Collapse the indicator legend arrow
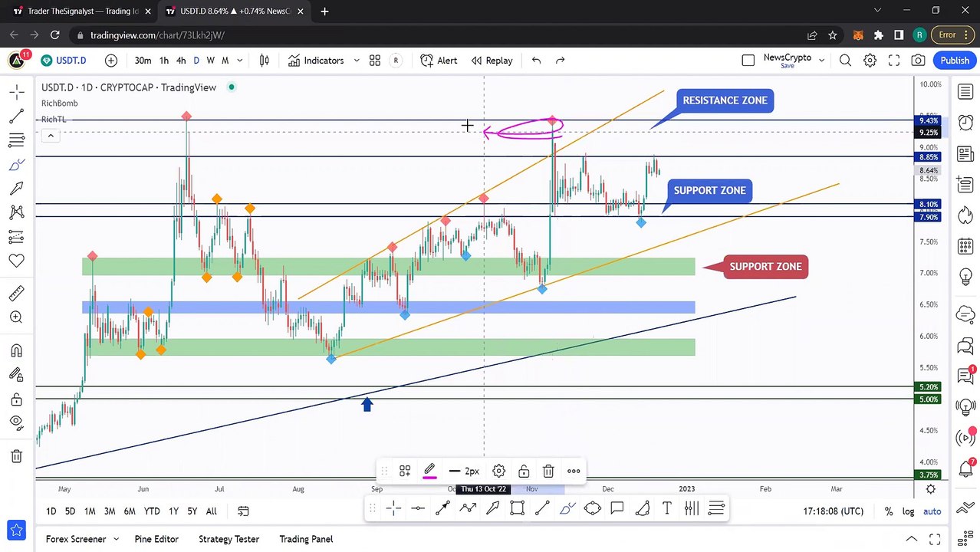Image resolution: width=980 pixels, height=552 pixels. pyautogui.click(x=51, y=136)
